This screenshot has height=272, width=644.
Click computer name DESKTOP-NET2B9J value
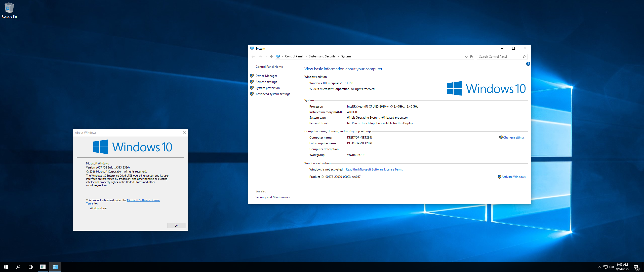click(x=359, y=138)
